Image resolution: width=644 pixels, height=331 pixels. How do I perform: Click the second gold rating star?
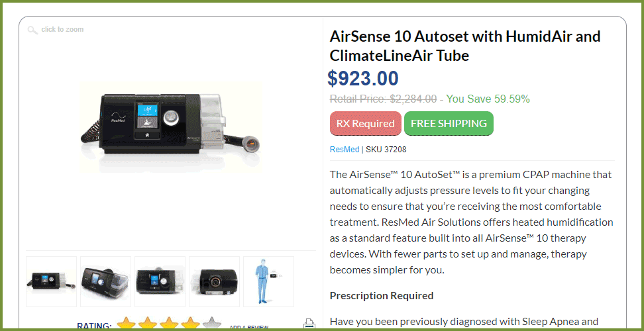click(148, 323)
